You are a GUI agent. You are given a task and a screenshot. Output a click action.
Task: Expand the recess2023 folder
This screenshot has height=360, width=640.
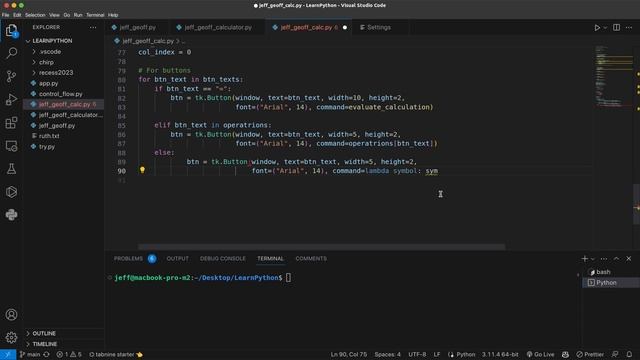56,73
